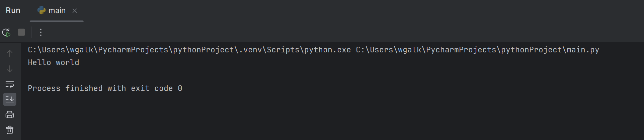644x140 pixels.
Task: Print the console output
Action: click(10, 115)
